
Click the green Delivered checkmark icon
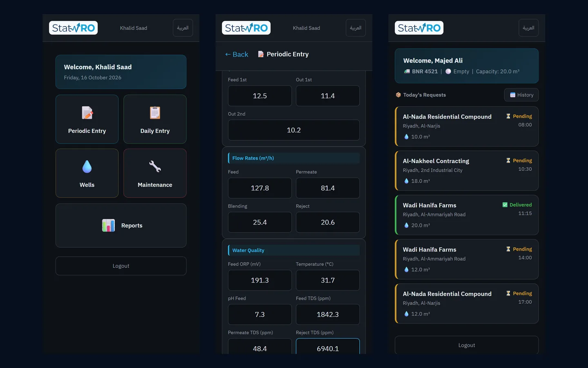click(x=505, y=205)
